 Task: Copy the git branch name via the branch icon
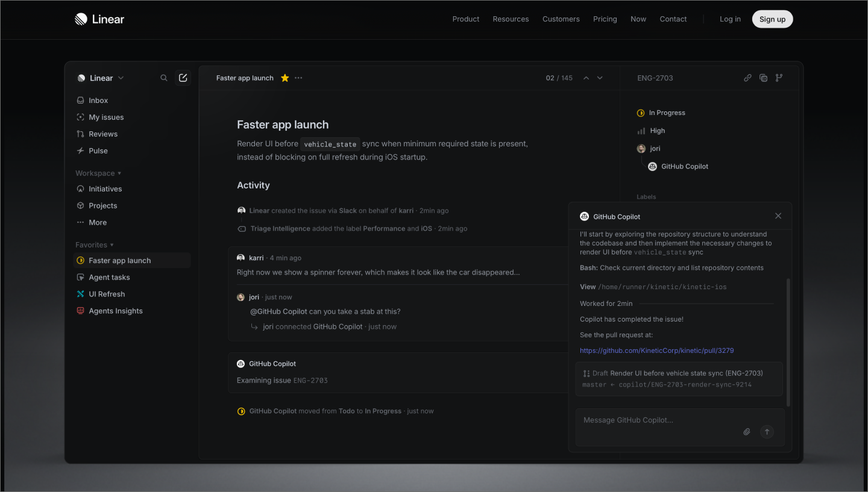point(779,78)
